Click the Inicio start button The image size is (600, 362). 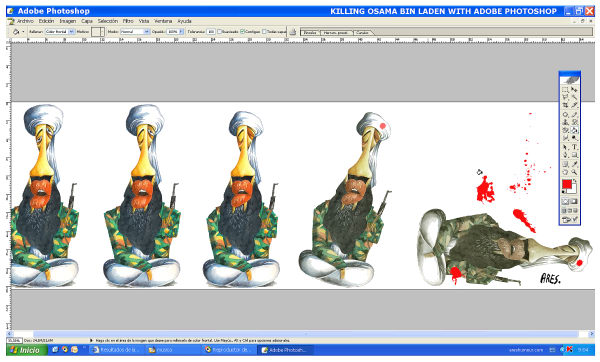coord(27,350)
